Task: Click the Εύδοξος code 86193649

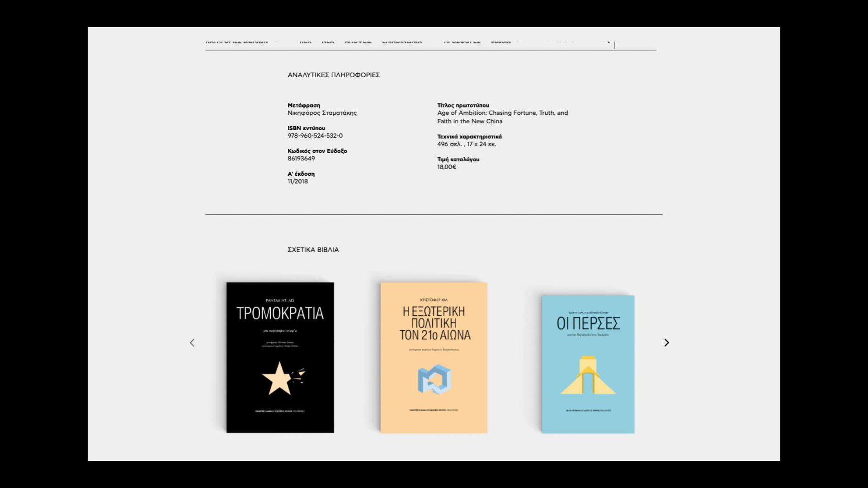Action: [x=301, y=159]
